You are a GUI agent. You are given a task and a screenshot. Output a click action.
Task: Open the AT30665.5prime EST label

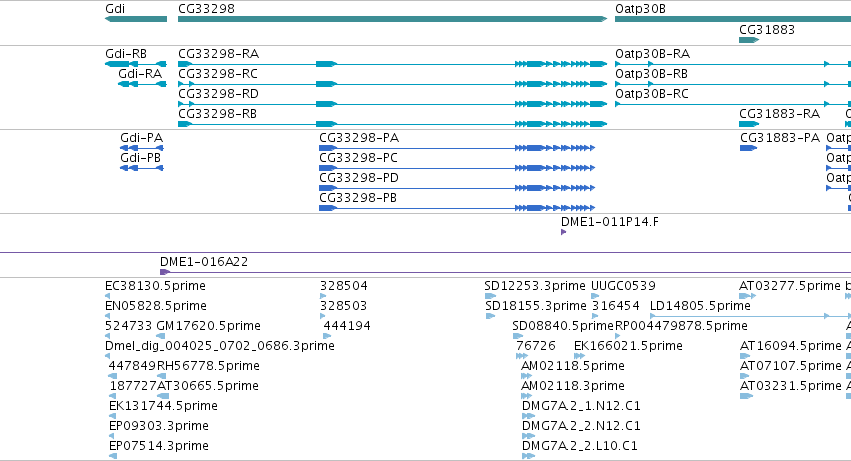[207, 386]
